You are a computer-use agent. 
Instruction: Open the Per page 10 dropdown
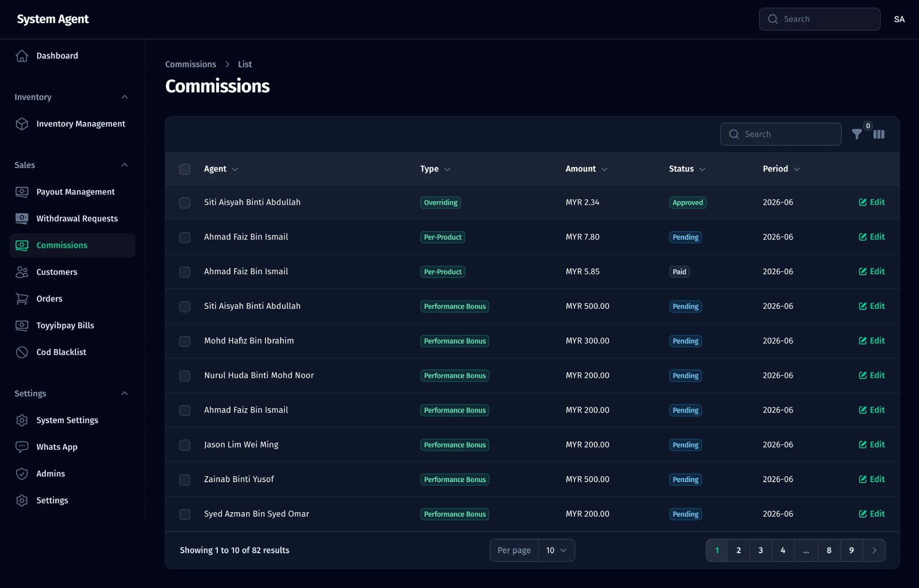[x=556, y=550]
